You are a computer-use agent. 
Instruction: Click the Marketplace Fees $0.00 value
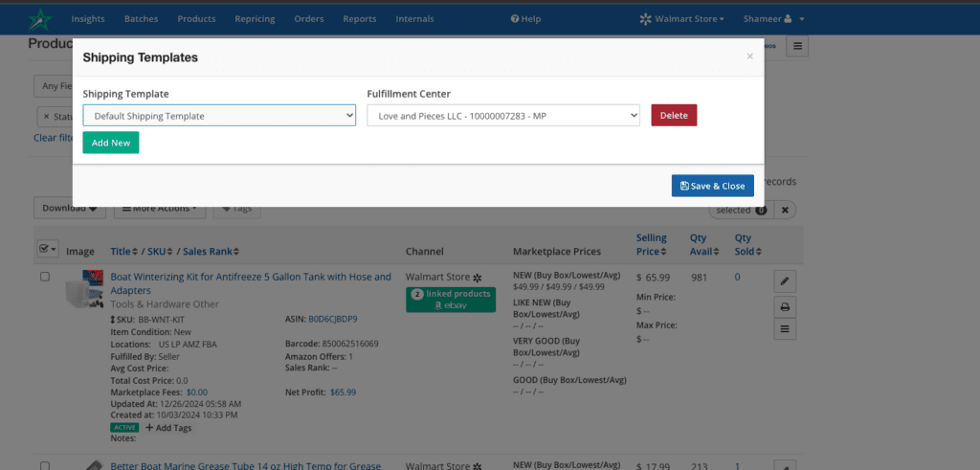coord(197,392)
